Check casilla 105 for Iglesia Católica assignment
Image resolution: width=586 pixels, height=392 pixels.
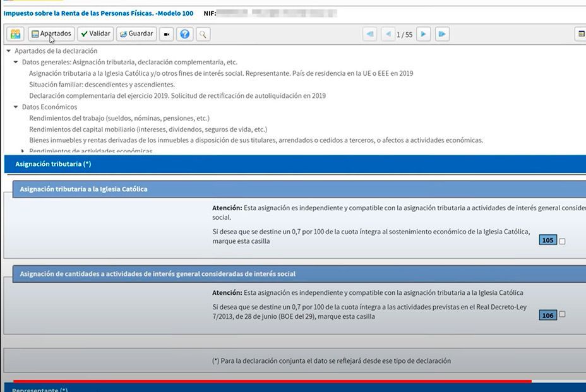click(x=561, y=240)
